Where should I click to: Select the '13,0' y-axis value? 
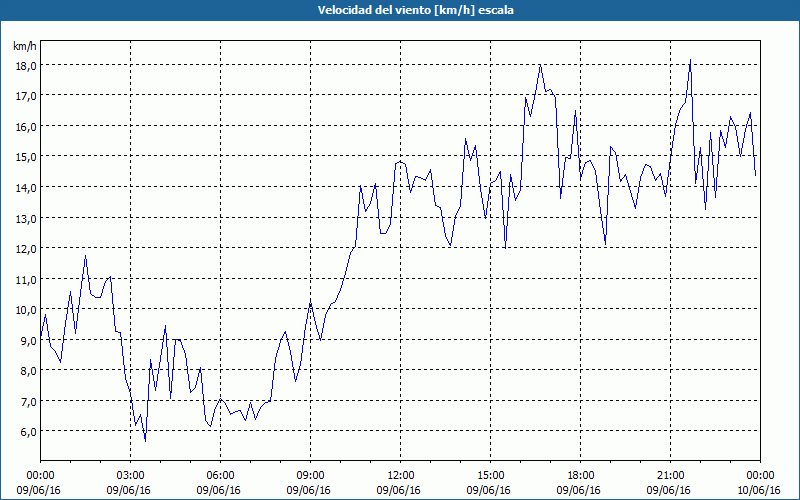pyautogui.click(x=25, y=218)
